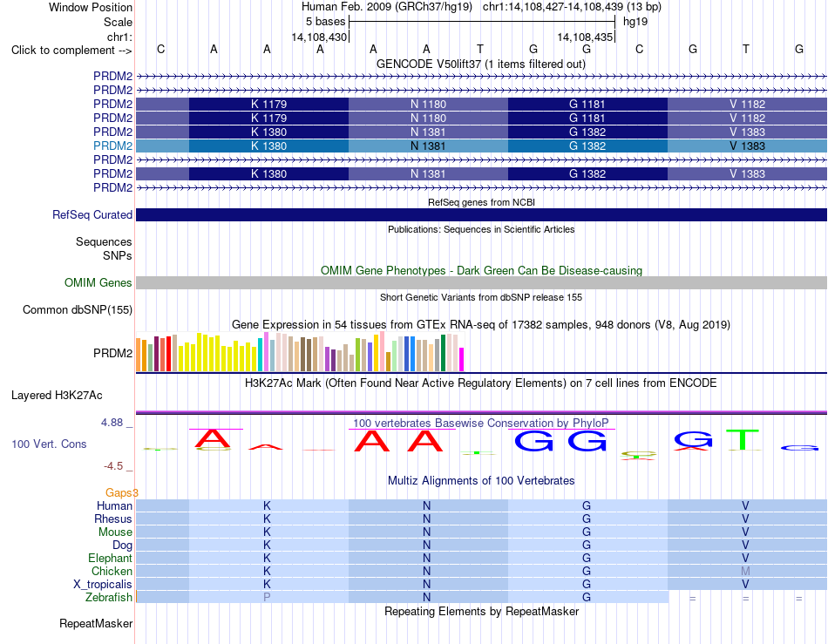Screen dimensions: 828x644
Task: Click 'chr1:14,108,427-14,108,439 (13 bp)' position text
Action: click(x=572, y=7)
